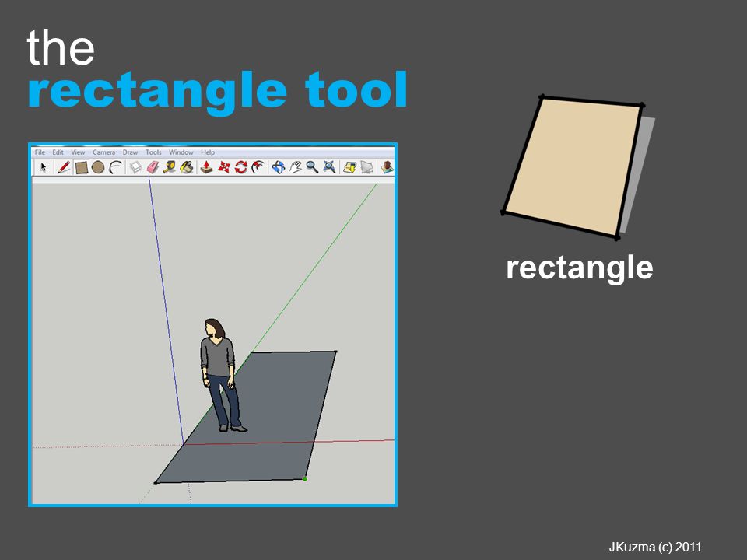Viewport: 747px width, 560px height.
Task: Click the Make Component icon
Action: tap(135, 167)
